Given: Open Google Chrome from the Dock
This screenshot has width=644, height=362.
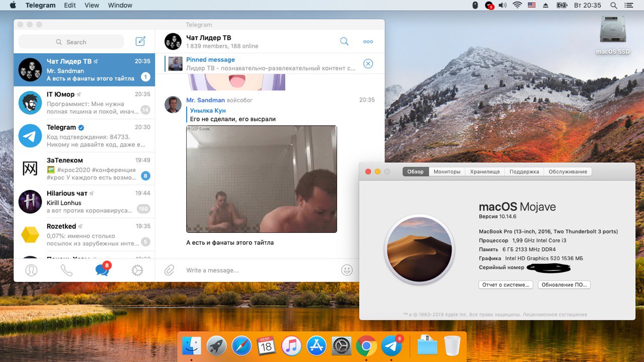Looking at the screenshot, I should (366, 346).
